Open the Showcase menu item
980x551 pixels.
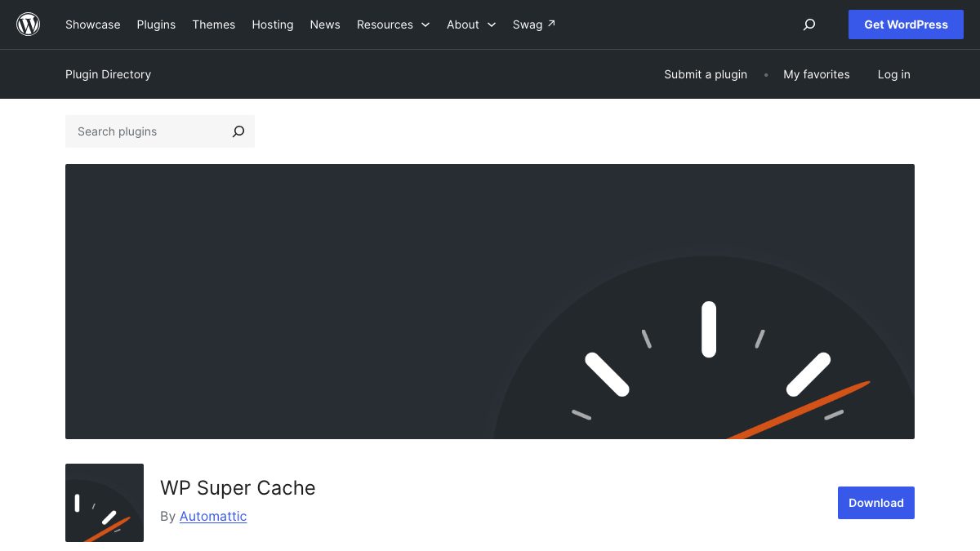tap(93, 24)
